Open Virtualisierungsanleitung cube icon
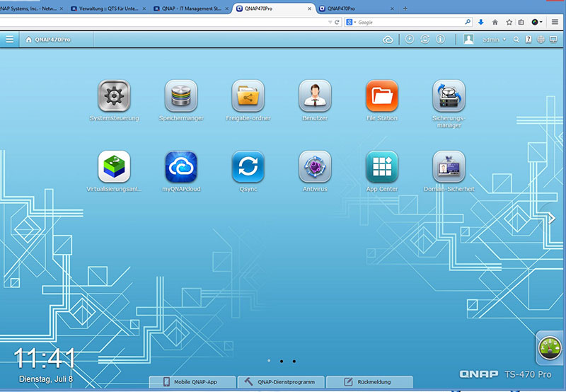 114,167
